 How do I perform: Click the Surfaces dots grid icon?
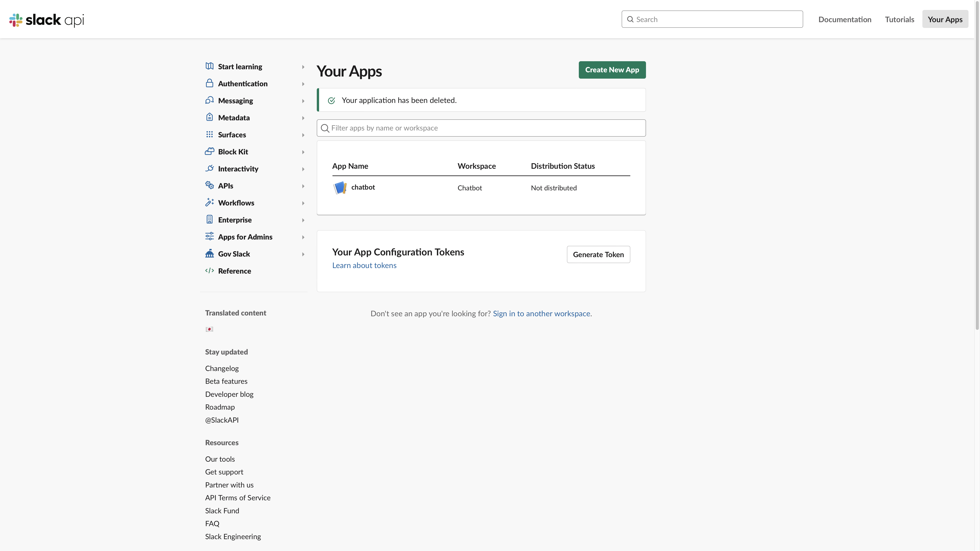tap(209, 134)
